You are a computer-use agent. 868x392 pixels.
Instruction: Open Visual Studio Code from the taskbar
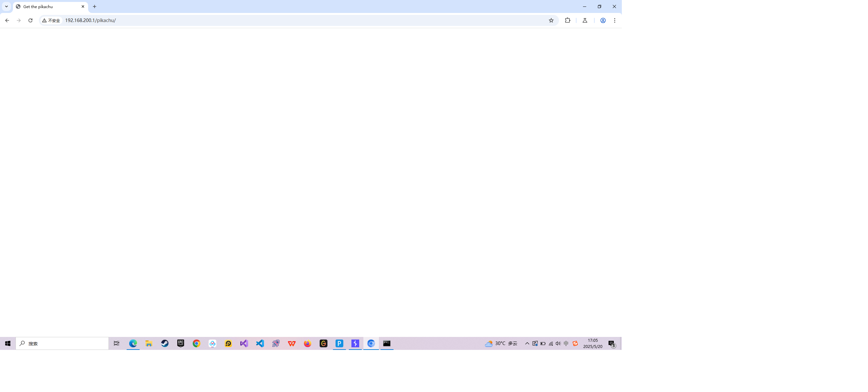pos(260,343)
